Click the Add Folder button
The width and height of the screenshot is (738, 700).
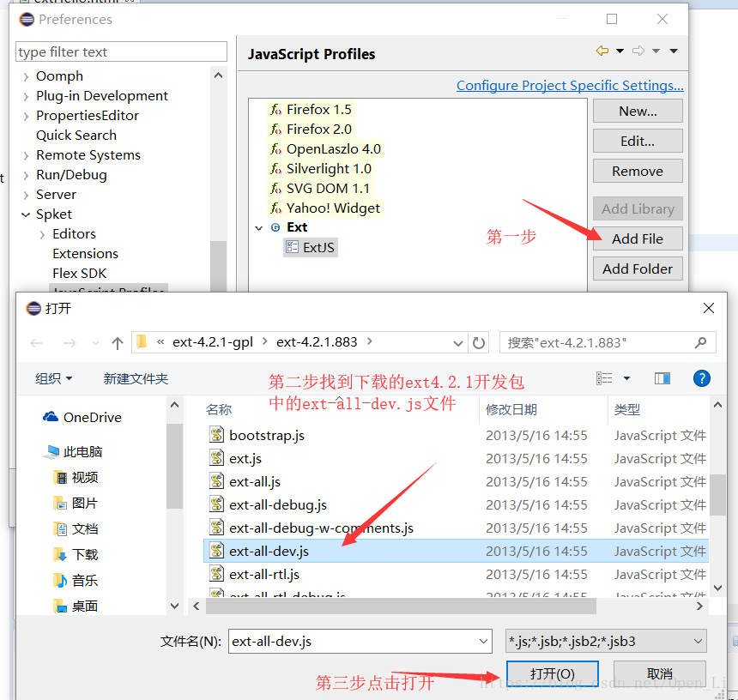[x=638, y=269]
